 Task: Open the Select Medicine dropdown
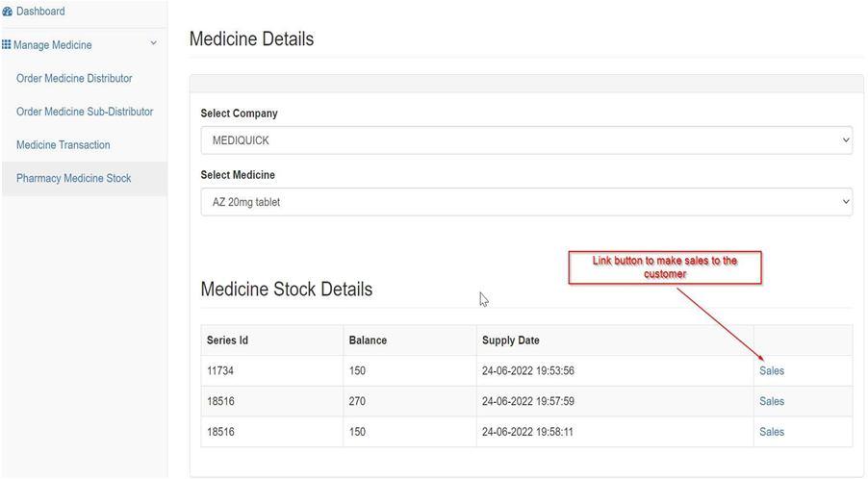[526, 202]
